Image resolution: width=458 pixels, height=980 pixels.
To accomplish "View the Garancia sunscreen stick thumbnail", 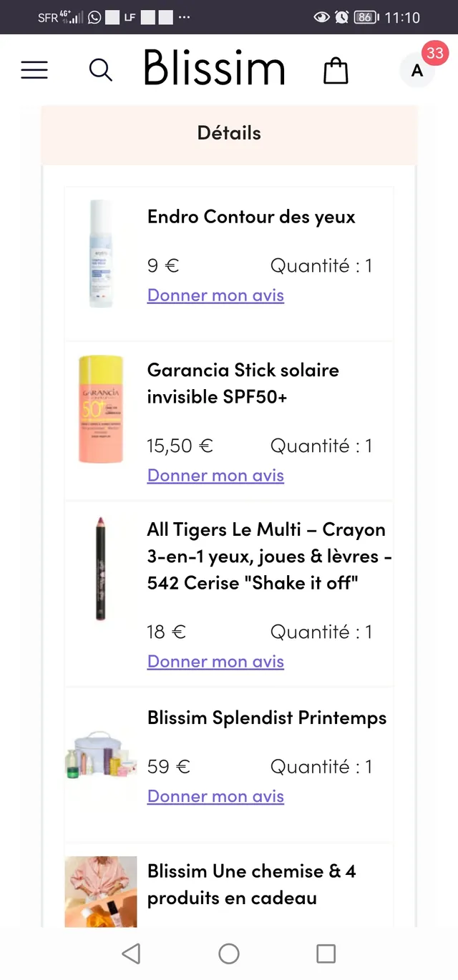I will (x=100, y=409).
